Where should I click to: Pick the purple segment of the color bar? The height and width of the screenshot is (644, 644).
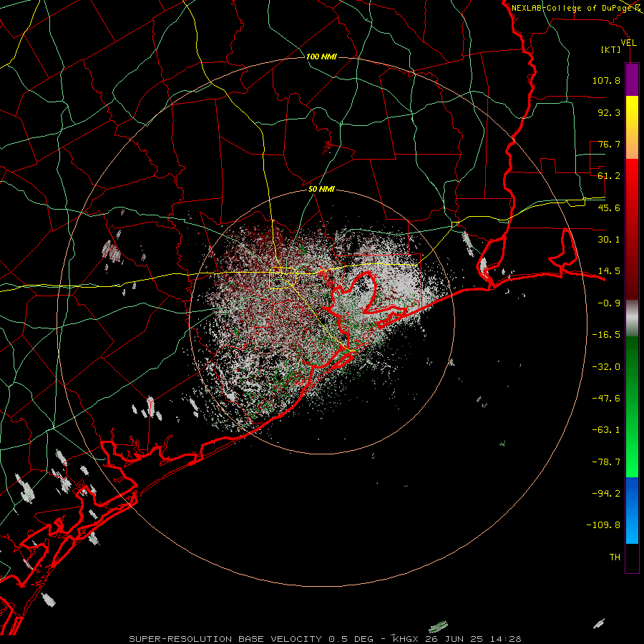tap(632, 79)
